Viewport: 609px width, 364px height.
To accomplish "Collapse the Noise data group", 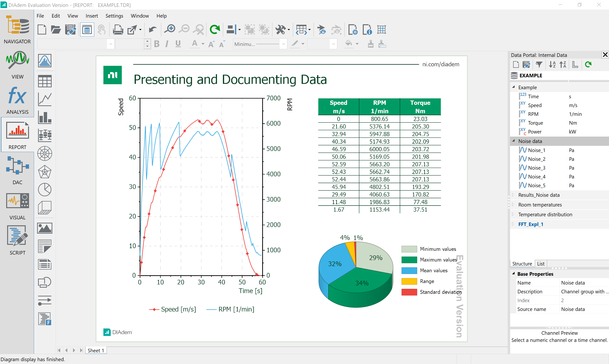I will coord(513,141).
